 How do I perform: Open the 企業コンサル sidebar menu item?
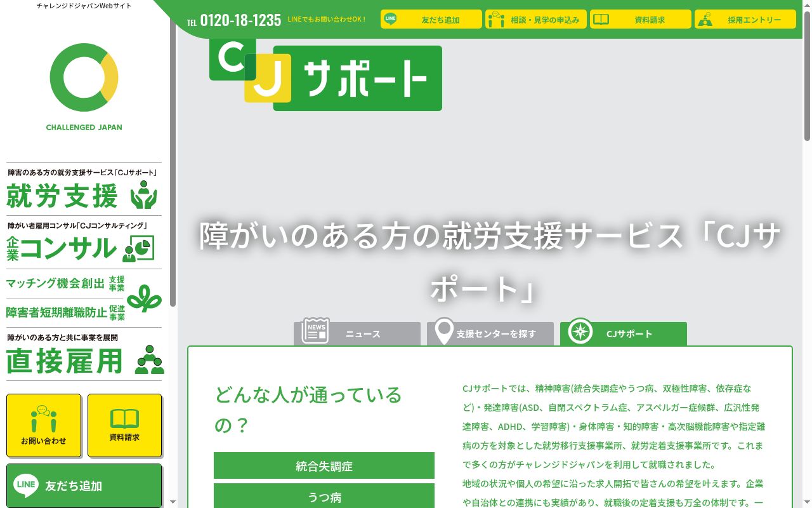click(84, 243)
